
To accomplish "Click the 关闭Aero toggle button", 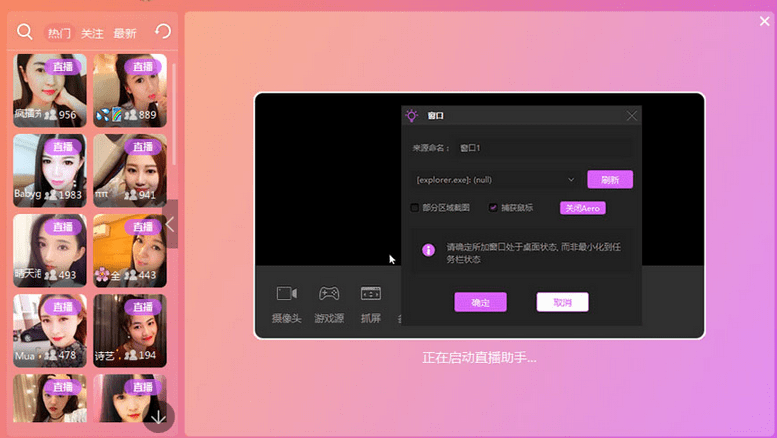I will [582, 208].
